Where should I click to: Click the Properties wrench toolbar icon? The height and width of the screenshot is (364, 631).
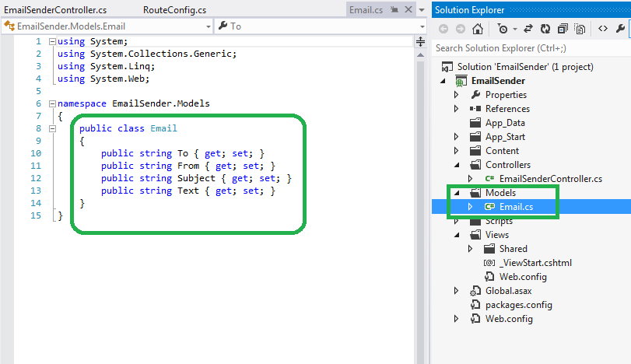click(x=620, y=29)
